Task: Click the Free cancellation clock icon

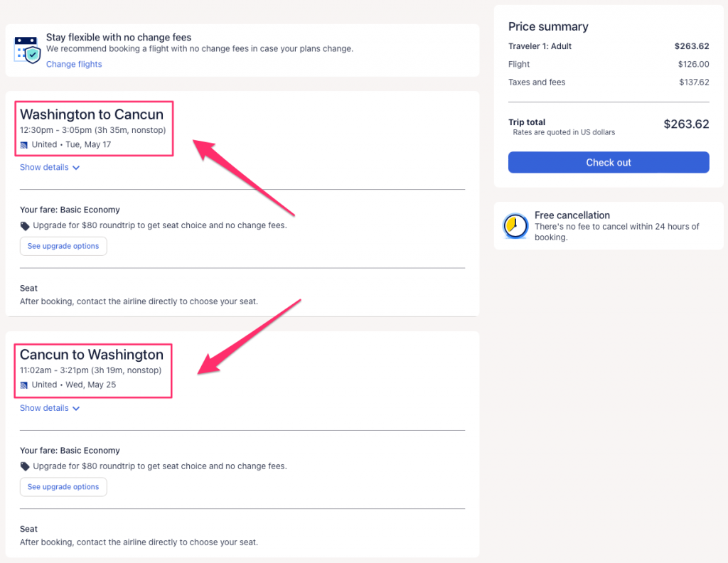Action: point(515,226)
